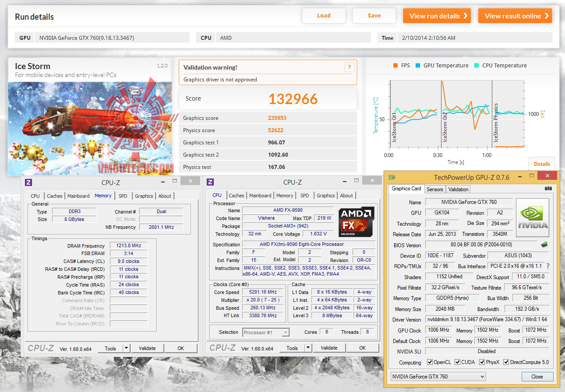Open View result online
The image size is (565, 392).
pos(515,16)
